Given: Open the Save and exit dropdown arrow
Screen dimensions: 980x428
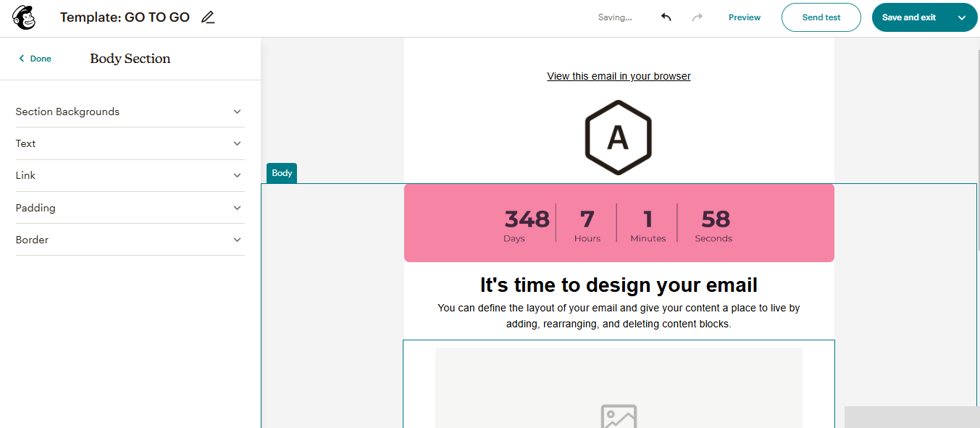Looking at the screenshot, I should click(x=962, y=17).
